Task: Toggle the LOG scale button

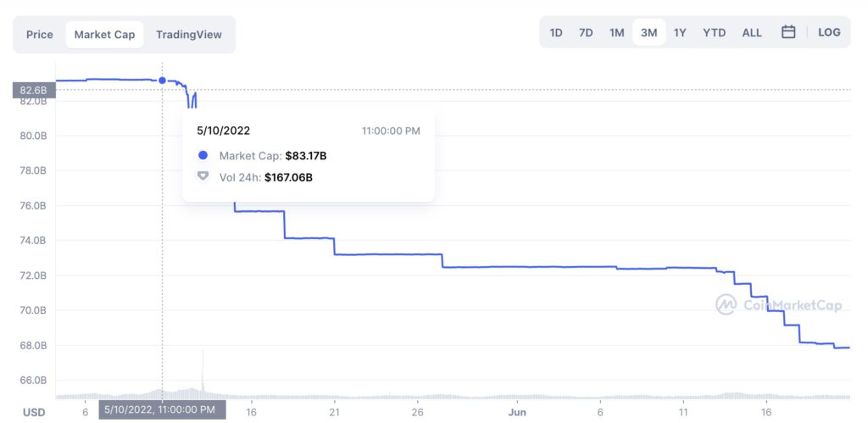Action: tap(829, 33)
